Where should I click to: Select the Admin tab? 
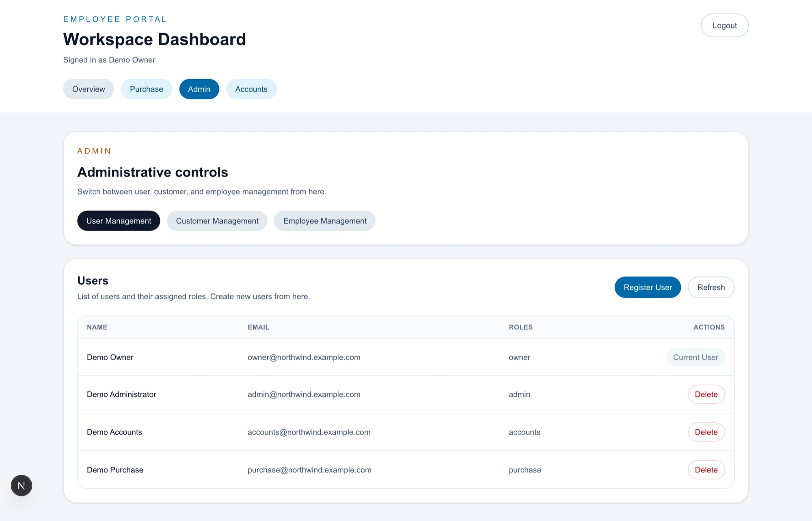tap(199, 89)
